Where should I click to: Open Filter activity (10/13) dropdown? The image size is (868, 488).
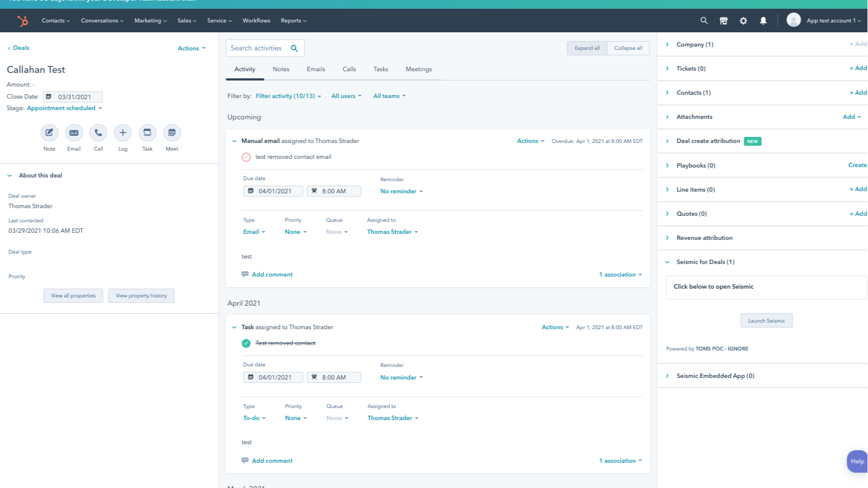point(288,96)
